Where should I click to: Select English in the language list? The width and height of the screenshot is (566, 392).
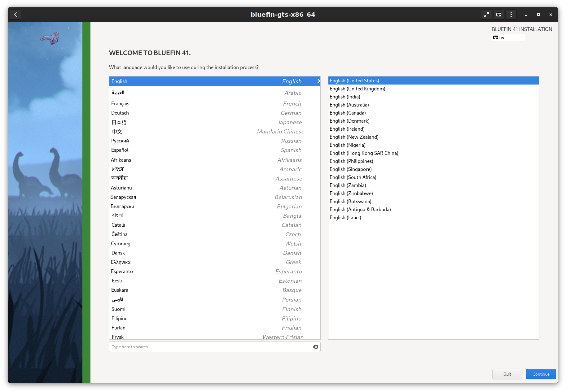pyautogui.click(x=215, y=81)
